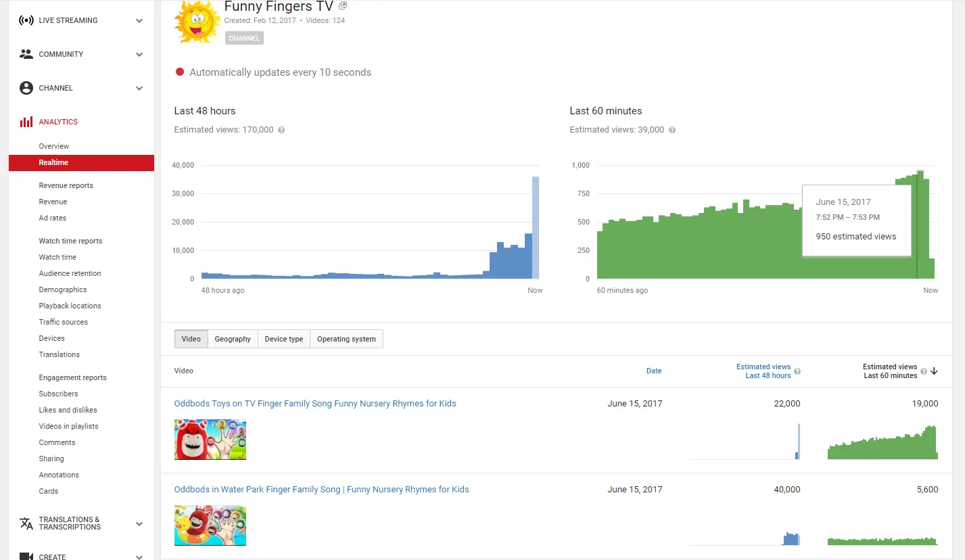Click the Channel account icon

26,88
